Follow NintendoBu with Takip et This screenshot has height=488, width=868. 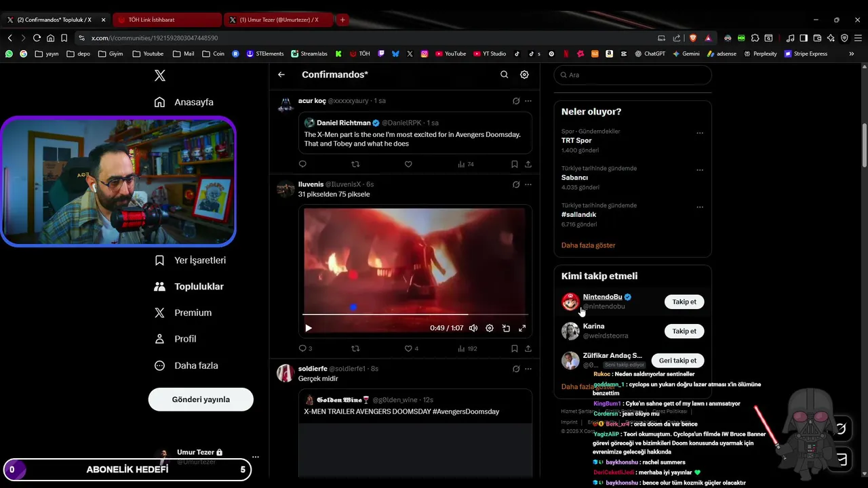coord(684,302)
